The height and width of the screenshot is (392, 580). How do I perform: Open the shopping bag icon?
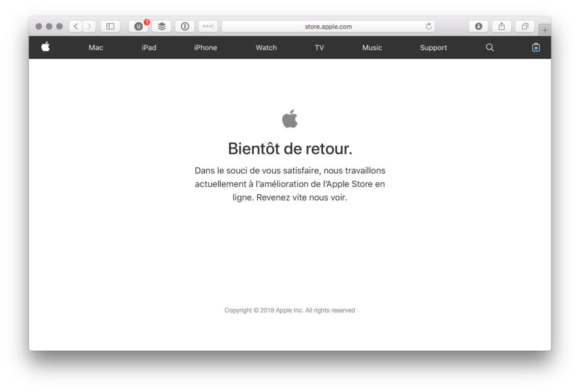536,47
